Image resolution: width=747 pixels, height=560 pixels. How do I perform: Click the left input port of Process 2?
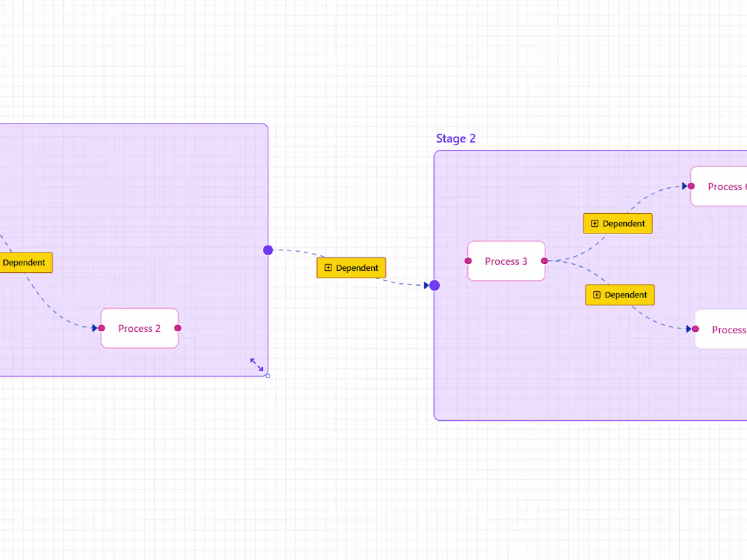pos(102,328)
